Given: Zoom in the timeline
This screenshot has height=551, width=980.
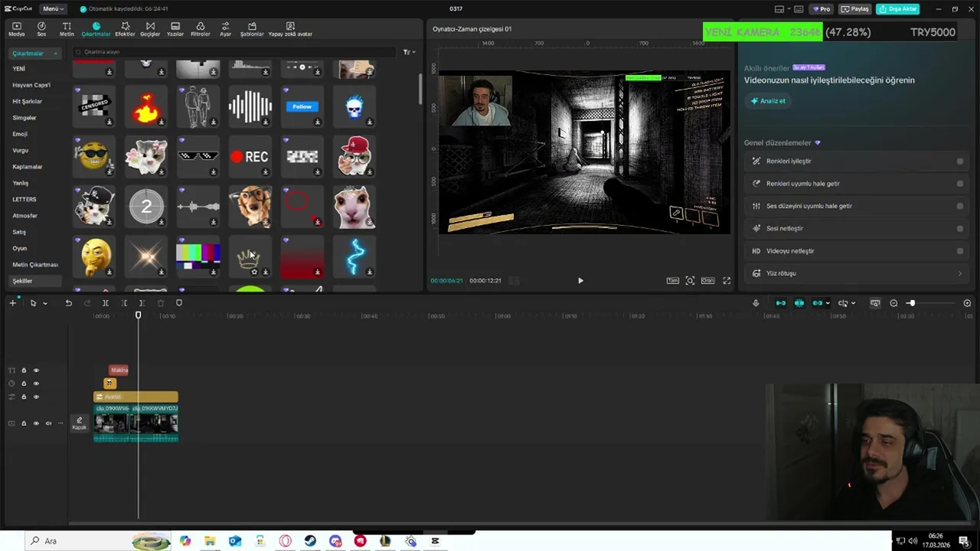Looking at the screenshot, I should coord(967,303).
